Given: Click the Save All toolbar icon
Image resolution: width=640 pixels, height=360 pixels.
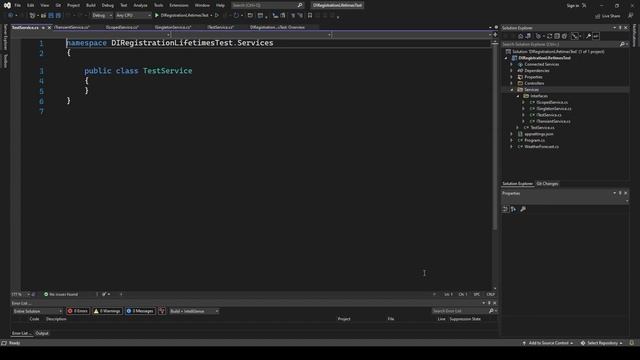Looking at the screenshot, I should [58, 16].
